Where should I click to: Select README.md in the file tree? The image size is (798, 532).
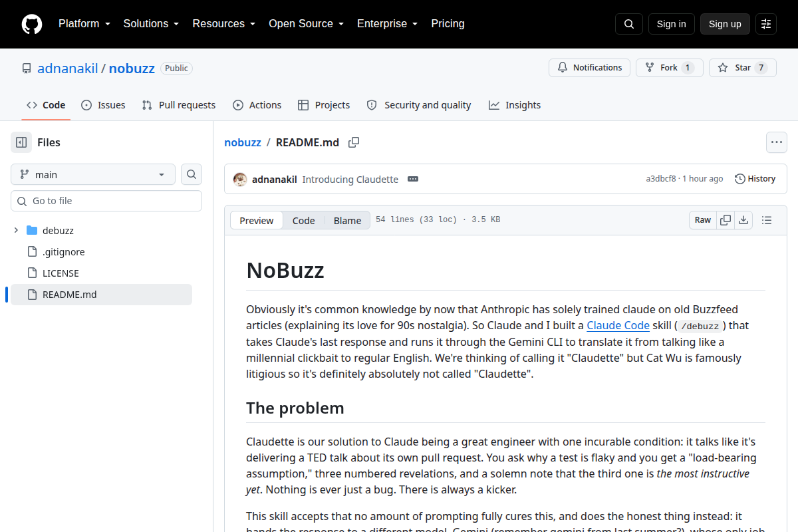[101, 295]
